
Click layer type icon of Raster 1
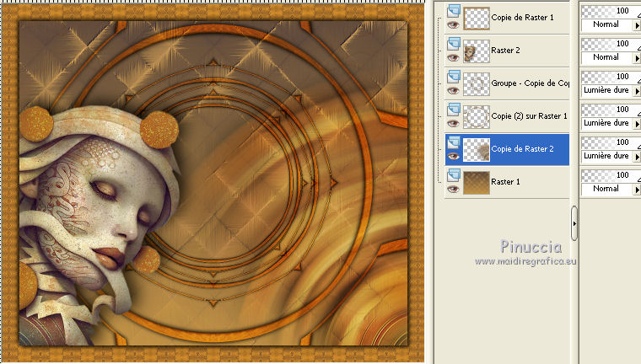click(x=454, y=175)
